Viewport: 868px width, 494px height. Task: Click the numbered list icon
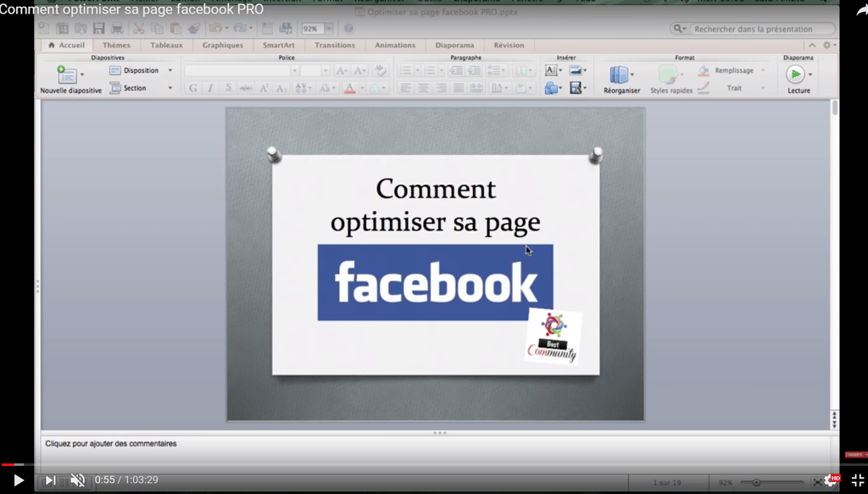pos(430,70)
